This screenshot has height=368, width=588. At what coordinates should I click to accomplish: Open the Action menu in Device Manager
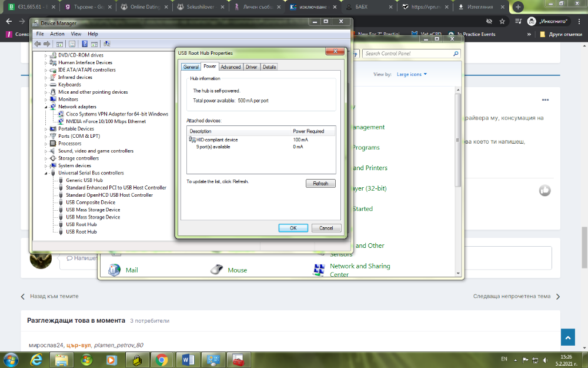pos(58,34)
